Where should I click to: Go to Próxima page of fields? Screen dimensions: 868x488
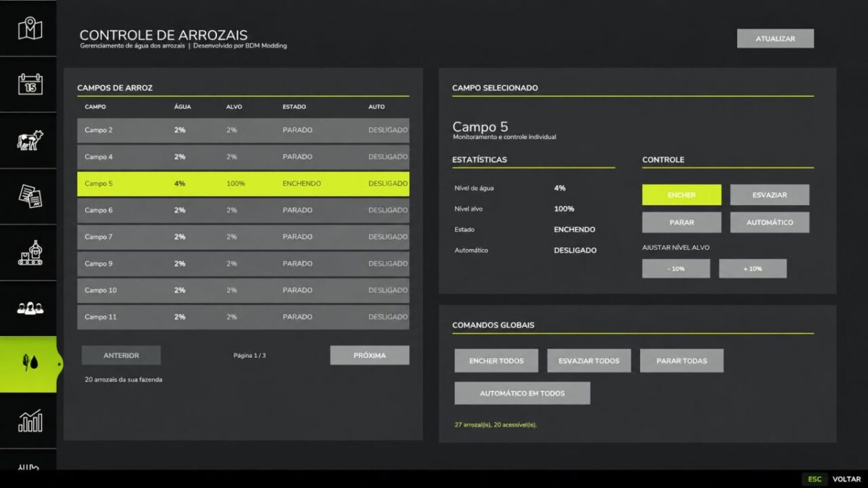pos(370,355)
